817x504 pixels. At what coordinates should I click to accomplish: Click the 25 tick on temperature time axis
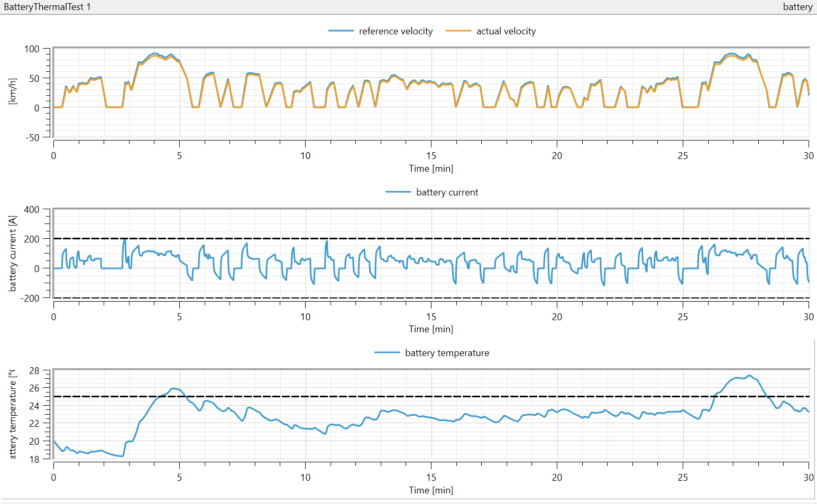click(683, 478)
